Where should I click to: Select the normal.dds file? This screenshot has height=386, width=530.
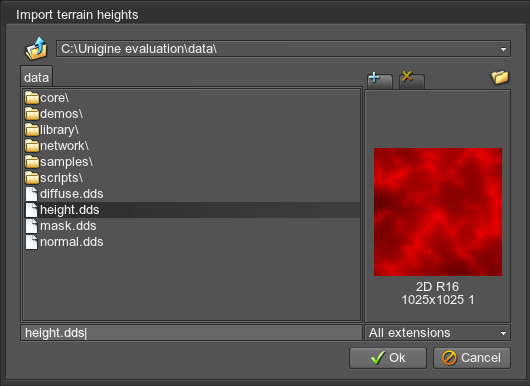(72, 242)
